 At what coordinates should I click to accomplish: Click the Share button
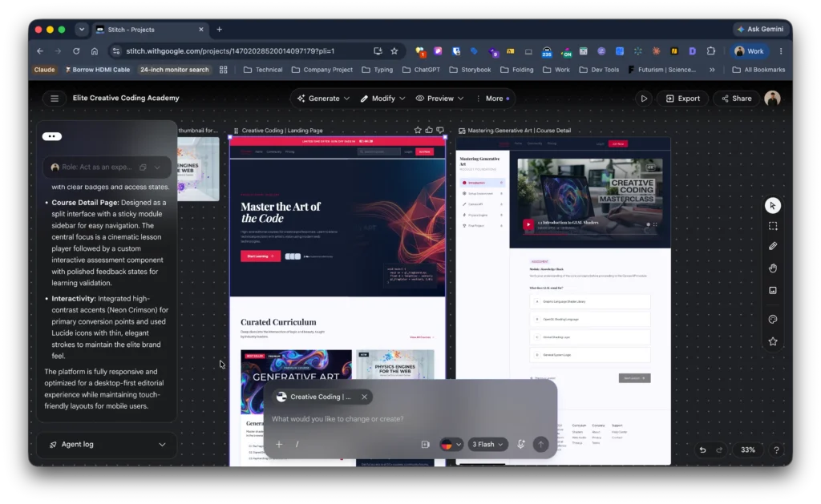click(x=736, y=99)
